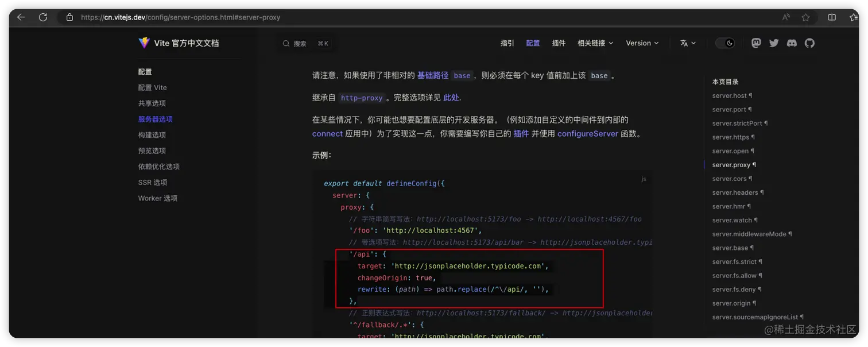Jump to server.middlewareMode in the outline
The height and width of the screenshot is (347, 868).
pos(752,234)
